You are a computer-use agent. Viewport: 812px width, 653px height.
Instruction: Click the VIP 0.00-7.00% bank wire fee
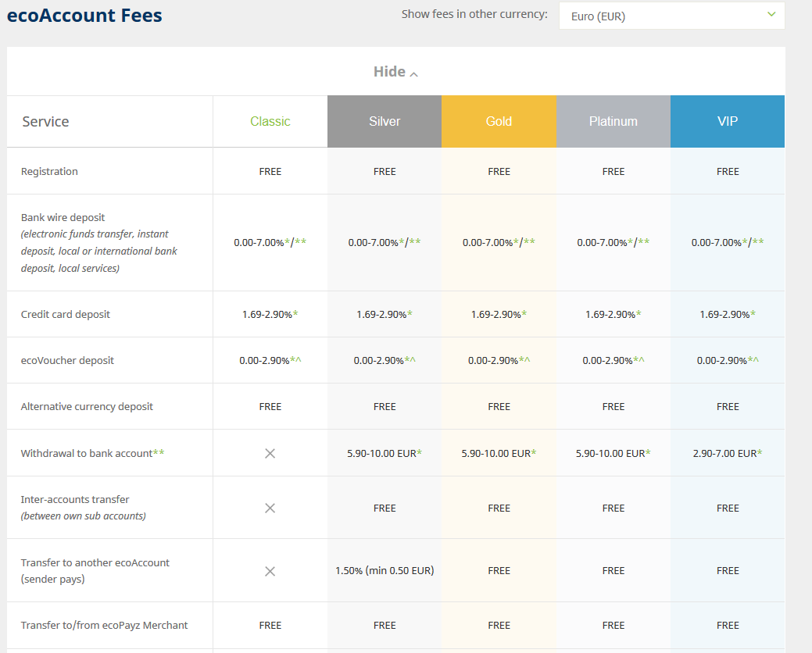pyautogui.click(x=728, y=242)
